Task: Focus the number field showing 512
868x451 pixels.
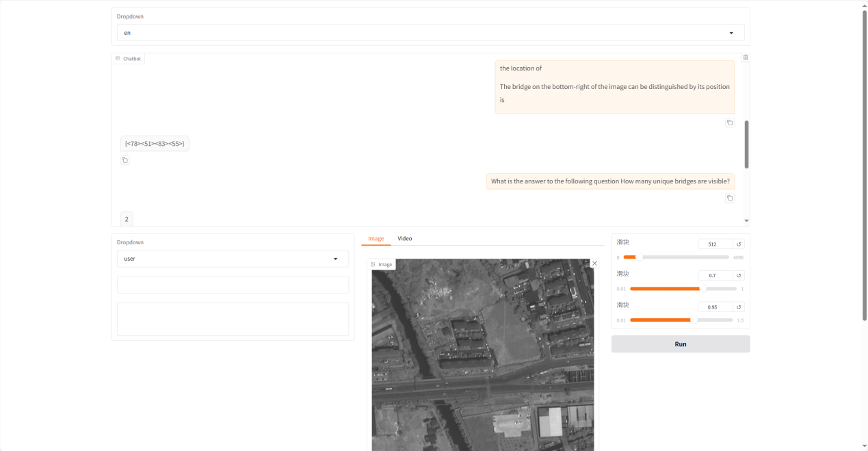Action: tap(715, 244)
